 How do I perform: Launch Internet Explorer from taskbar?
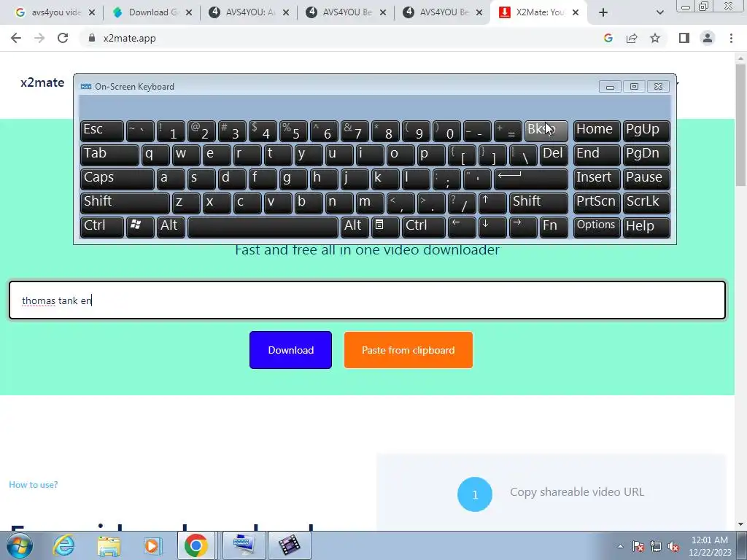tap(63, 545)
